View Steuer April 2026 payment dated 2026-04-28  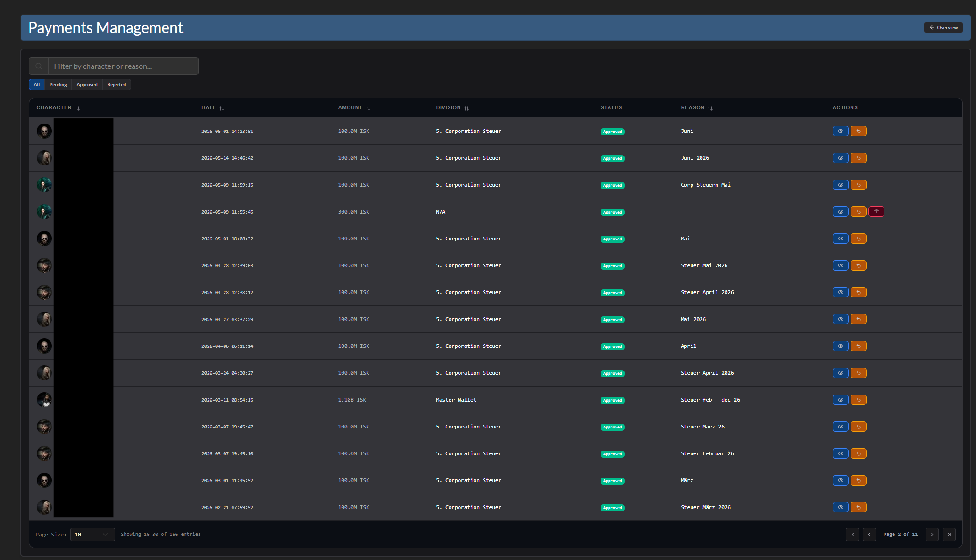[840, 292]
